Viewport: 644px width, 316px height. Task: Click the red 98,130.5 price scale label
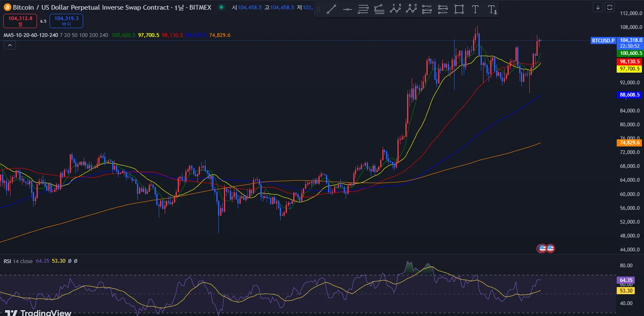coord(629,61)
